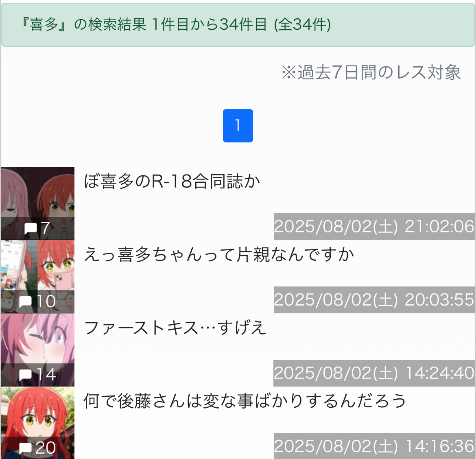
Task: Click timestamp 2025/08/02(土) 20:03:55
Action: (x=374, y=299)
